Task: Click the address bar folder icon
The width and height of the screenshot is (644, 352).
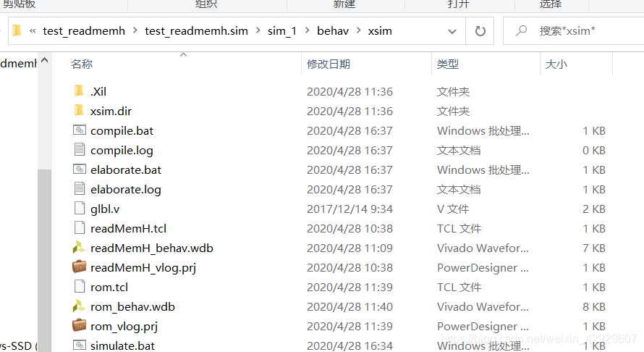Action: click(17, 31)
